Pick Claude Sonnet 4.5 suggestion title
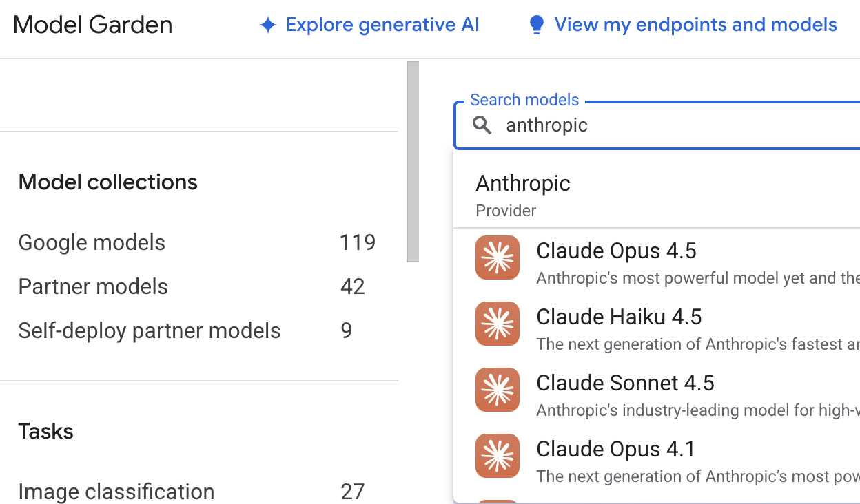 pyautogui.click(x=625, y=383)
